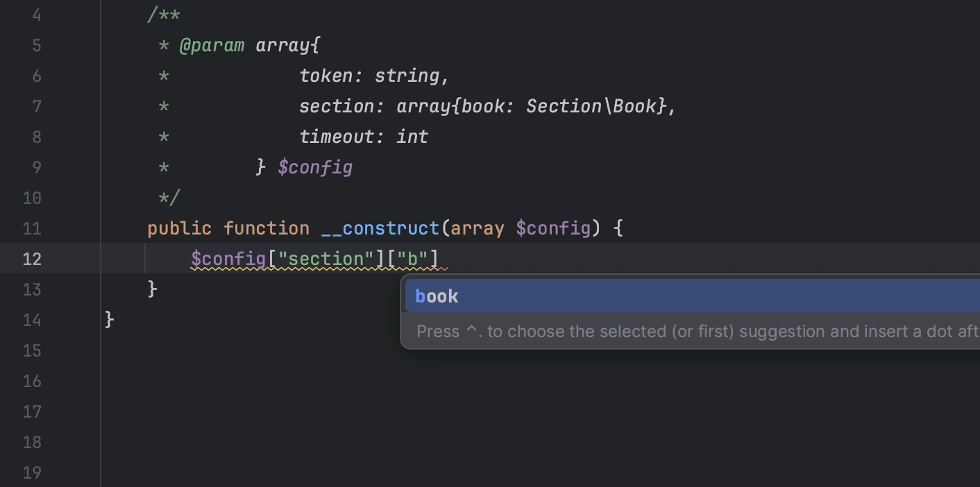Click the timeout: int entry on line 8
The width and height of the screenshot is (980, 487).
point(363,136)
